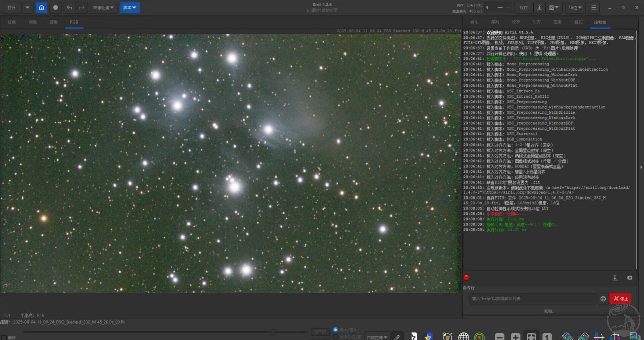This screenshot has width=644, height=340.
Task: Click the zoom out minus icon
Action: (x=499, y=336)
